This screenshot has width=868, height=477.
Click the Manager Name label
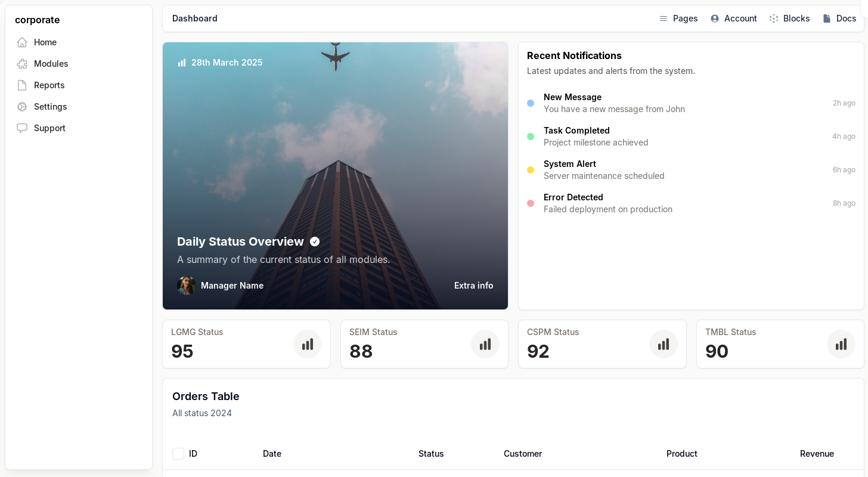232,286
